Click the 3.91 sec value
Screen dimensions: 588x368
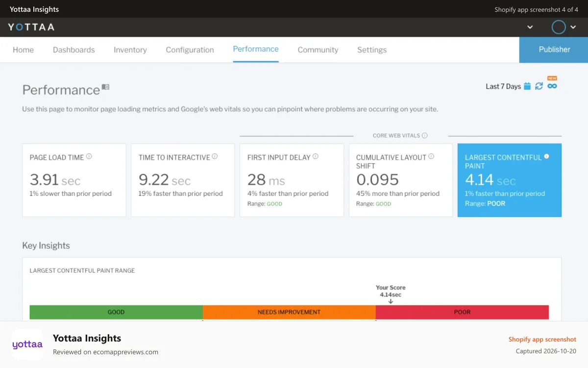[x=55, y=180]
